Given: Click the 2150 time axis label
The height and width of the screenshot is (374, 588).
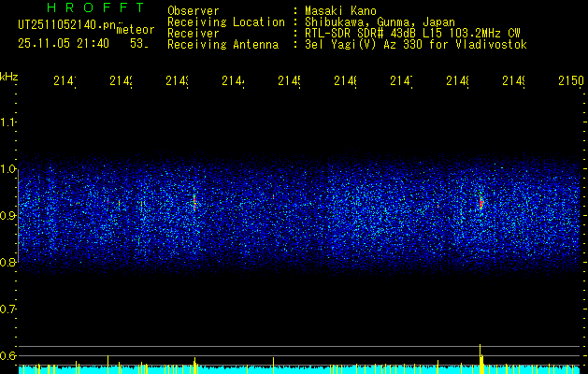Looking at the screenshot, I should tap(571, 80).
